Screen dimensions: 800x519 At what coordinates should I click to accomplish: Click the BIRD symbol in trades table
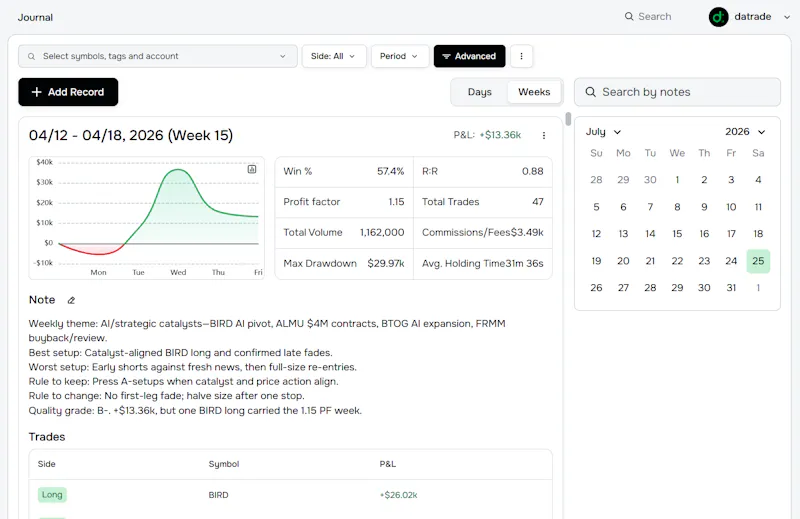(218, 495)
